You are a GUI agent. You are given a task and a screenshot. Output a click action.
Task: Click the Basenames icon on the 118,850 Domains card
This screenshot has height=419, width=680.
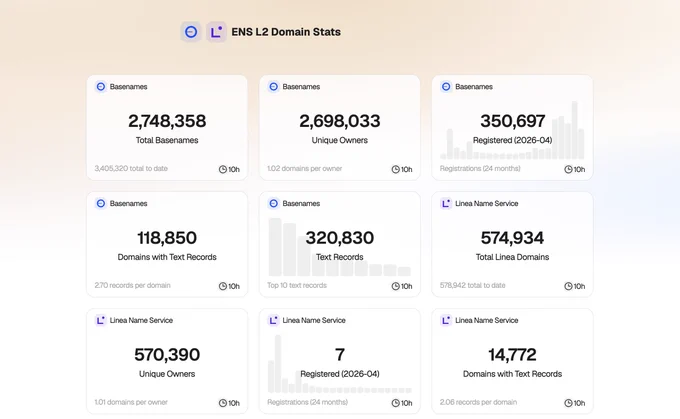point(101,203)
